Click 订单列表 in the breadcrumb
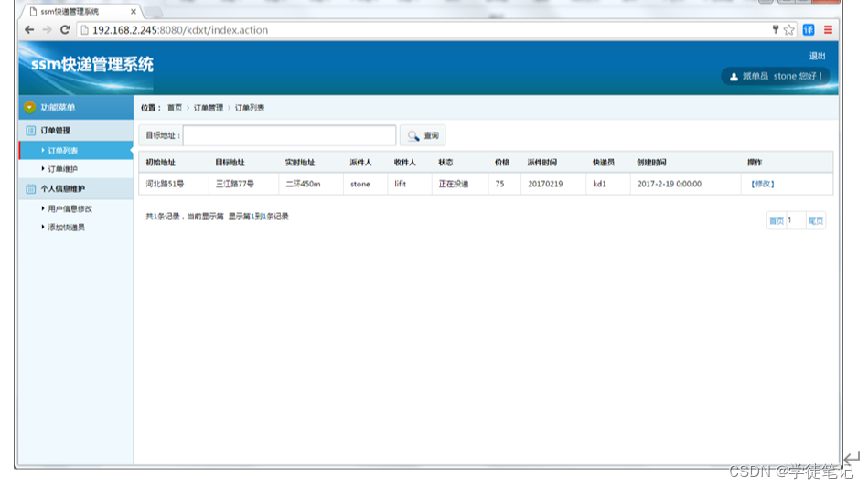Screen dimensions: 868x488 (249, 108)
